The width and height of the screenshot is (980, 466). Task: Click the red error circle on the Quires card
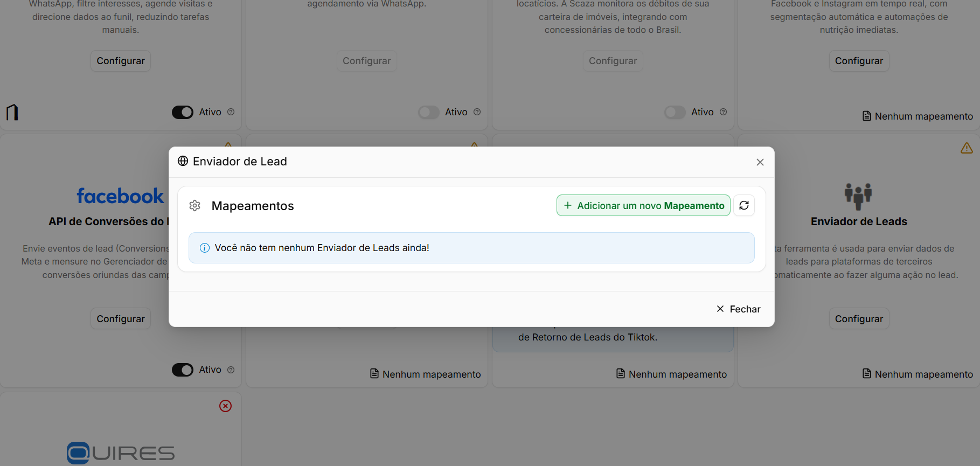pos(226,406)
